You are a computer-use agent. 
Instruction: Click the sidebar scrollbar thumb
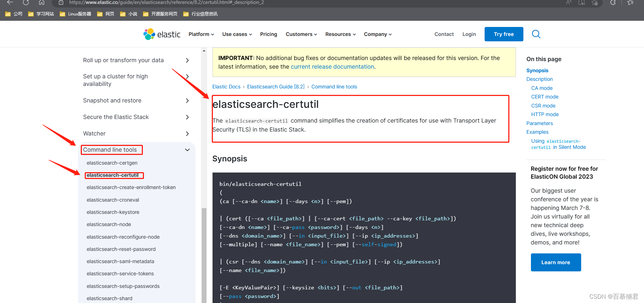coord(204,255)
